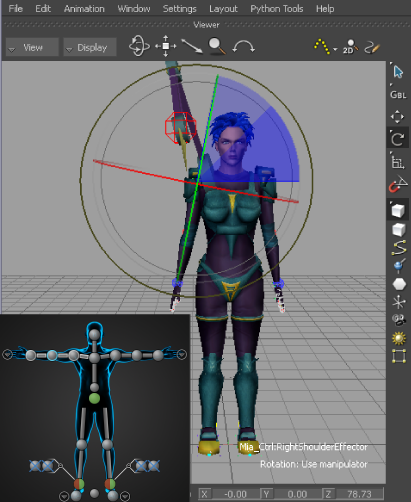Select the Scale tool icon

tap(398, 162)
